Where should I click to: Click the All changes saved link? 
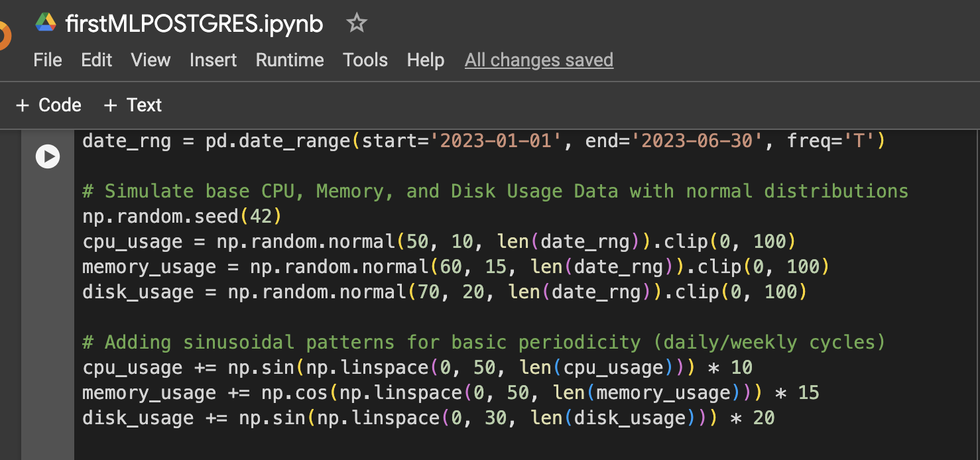coord(538,60)
